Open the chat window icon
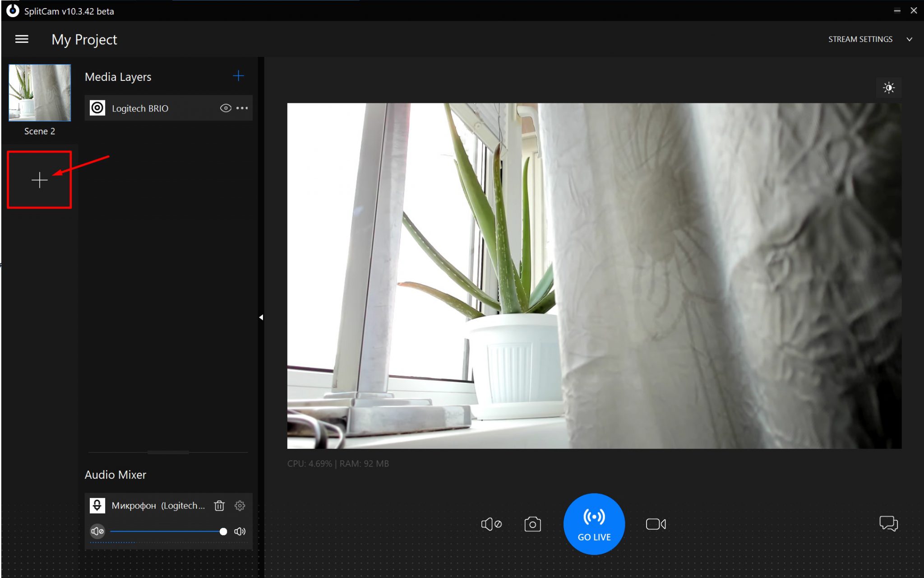This screenshot has height=578, width=924. (888, 524)
